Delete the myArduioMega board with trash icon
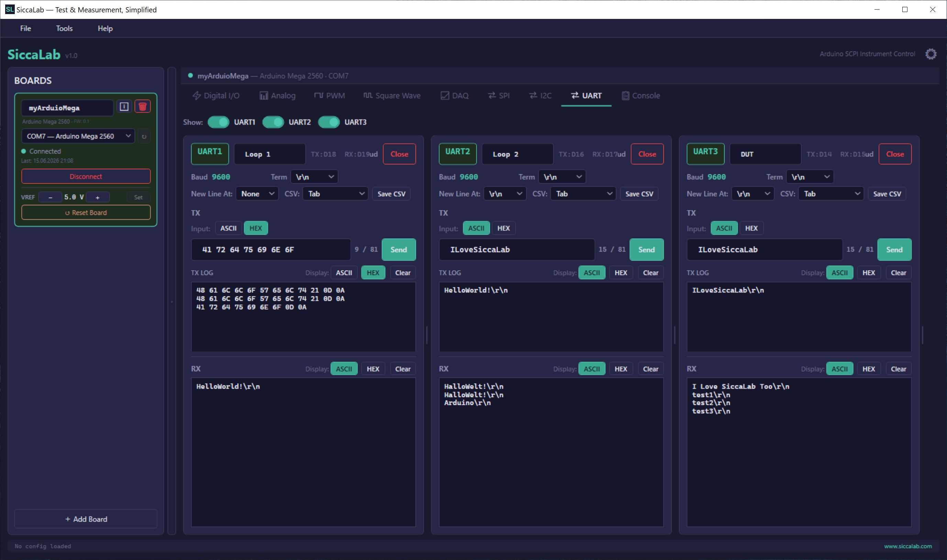Screen dimensions: 947x560 coord(143,107)
